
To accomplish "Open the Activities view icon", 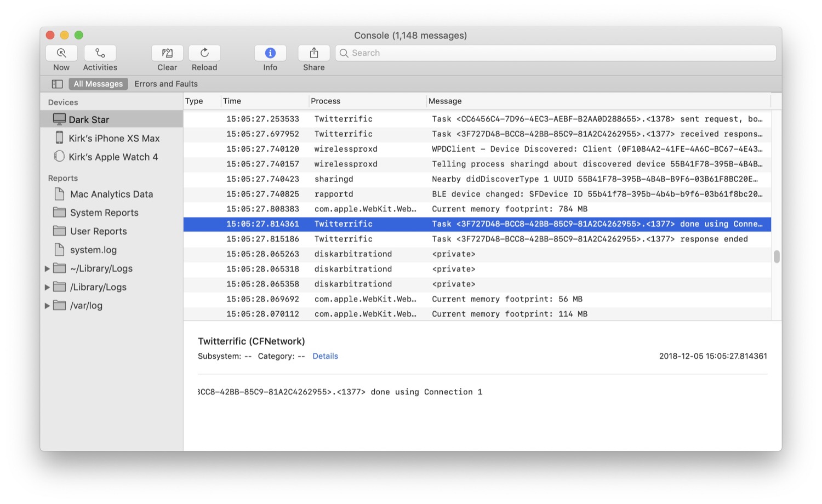I will click(x=100, y=53).
